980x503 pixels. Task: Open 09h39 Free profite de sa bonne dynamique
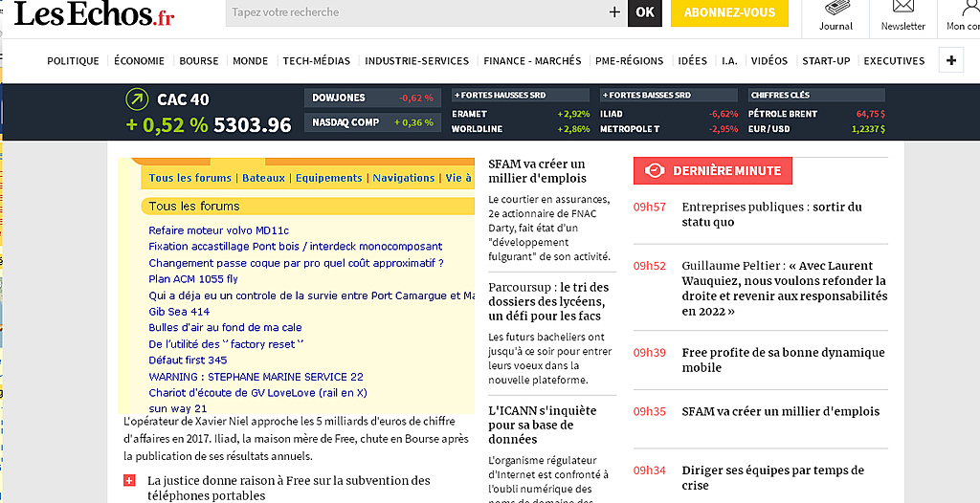click(783, 360)
